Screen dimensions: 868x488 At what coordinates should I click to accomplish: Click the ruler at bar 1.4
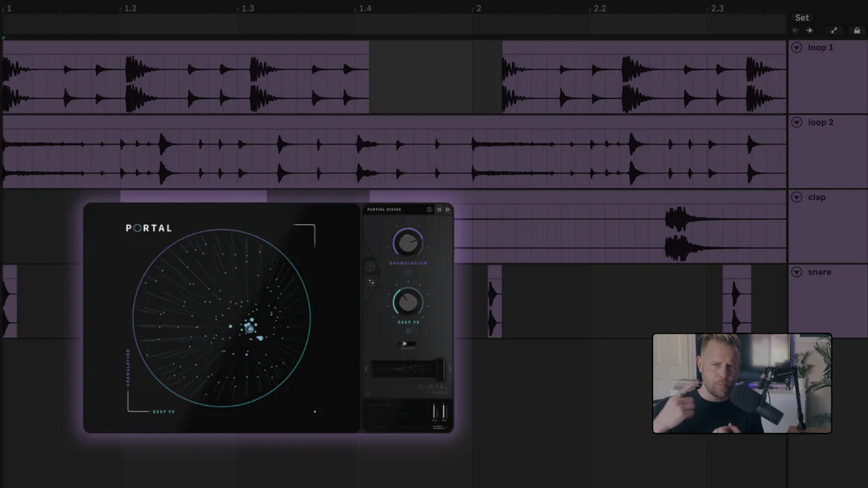(x=365, y=8)
